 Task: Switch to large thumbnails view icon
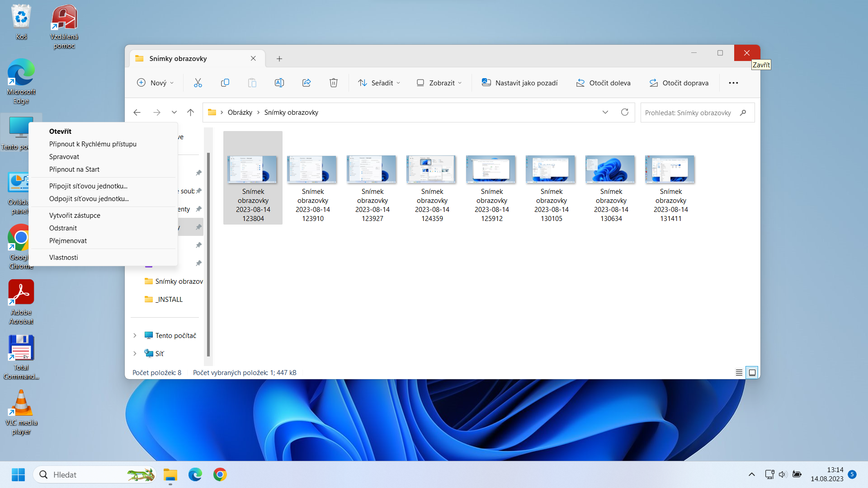[752, 373]
